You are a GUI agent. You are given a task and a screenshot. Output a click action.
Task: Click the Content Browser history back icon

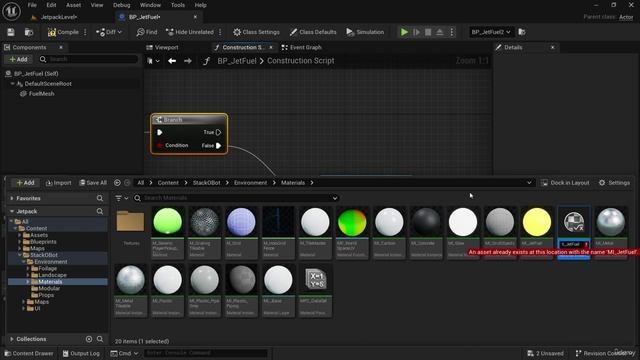[x=117, y=183]
